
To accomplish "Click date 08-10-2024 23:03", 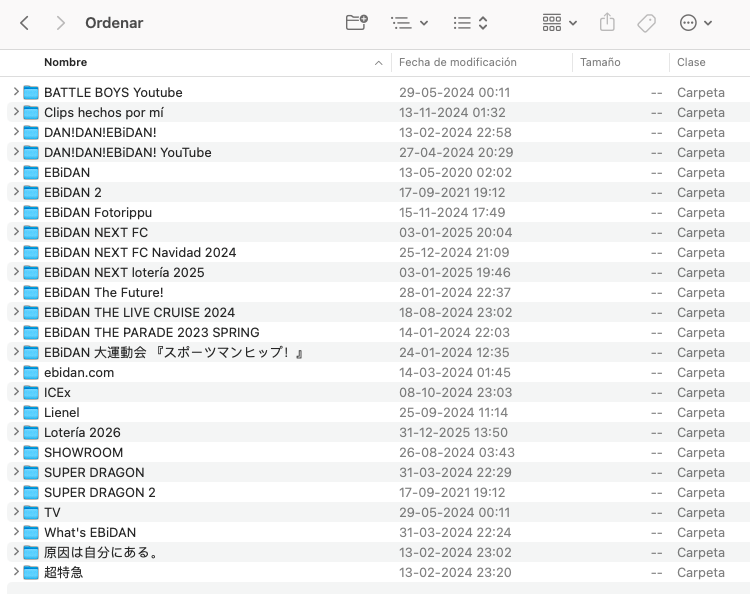I will pos(456,393).
